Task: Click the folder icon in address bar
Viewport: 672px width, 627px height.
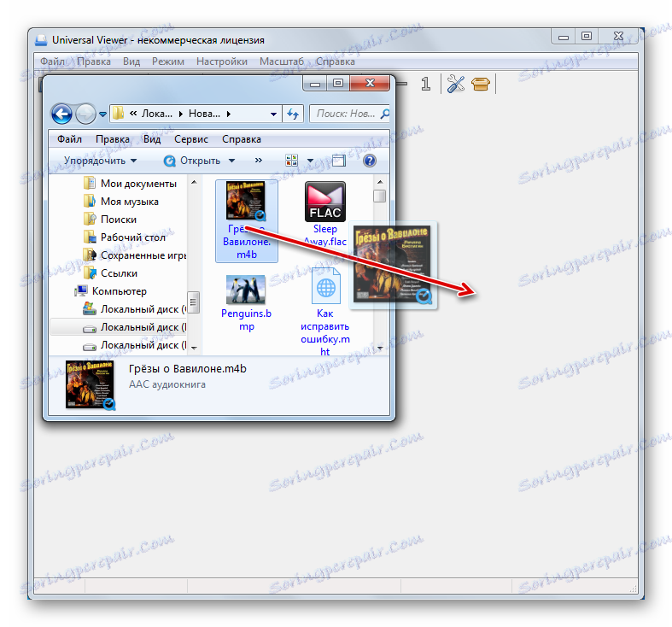Action: (118, 114)
